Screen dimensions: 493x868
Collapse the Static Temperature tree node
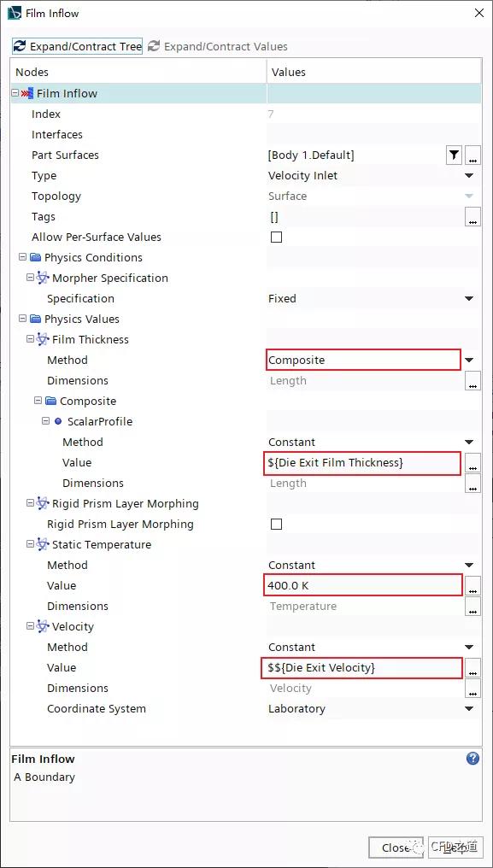pos(30,545)
